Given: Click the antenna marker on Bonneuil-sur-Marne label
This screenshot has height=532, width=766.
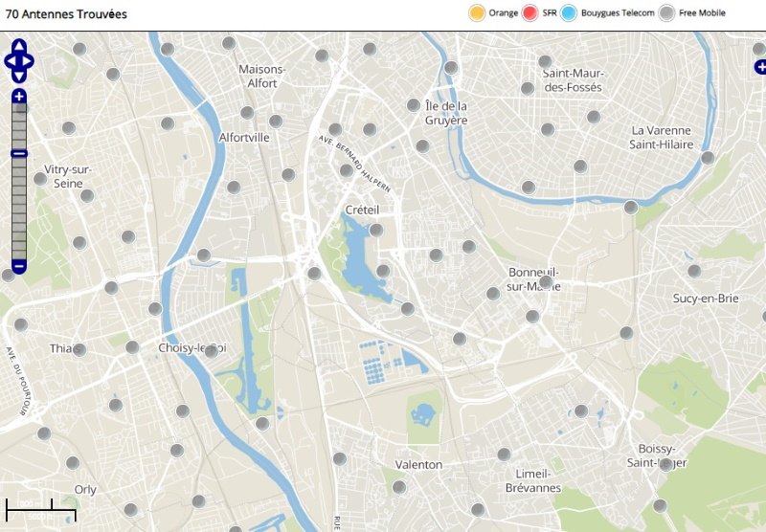Looking at the screenshot, I should (545, 282).
